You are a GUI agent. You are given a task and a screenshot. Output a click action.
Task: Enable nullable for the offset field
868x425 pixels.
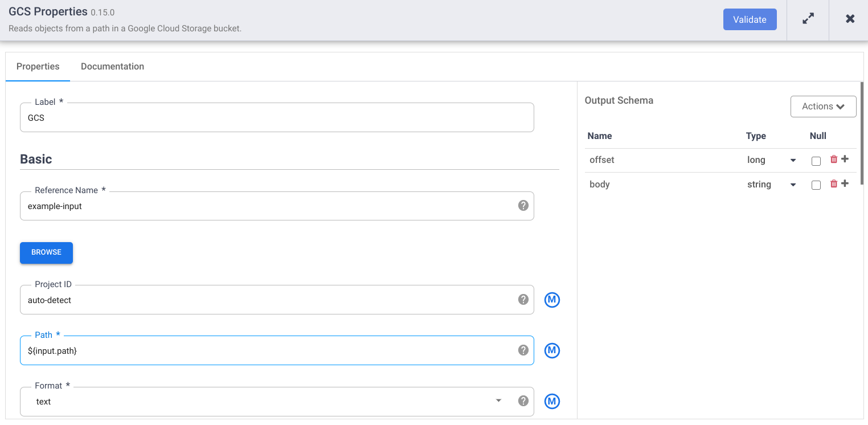(816, 161)
